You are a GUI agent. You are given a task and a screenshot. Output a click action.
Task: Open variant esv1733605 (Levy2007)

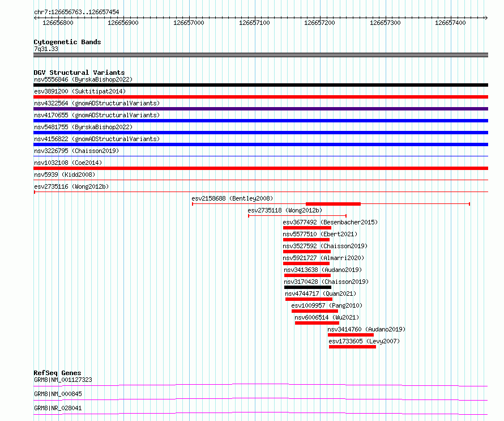[x=364, y=341]
